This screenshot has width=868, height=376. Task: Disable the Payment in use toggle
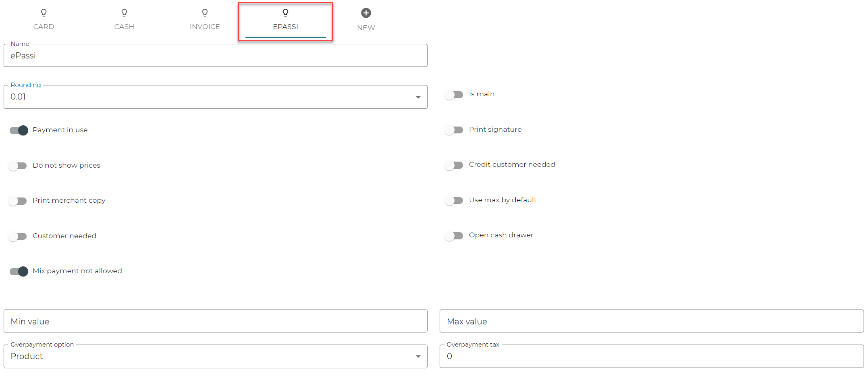(19, 130)
